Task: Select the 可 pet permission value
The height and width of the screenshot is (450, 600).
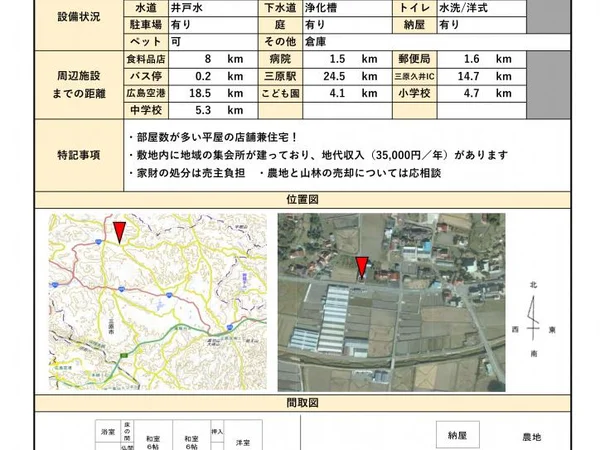Action: tap(176, 42)
